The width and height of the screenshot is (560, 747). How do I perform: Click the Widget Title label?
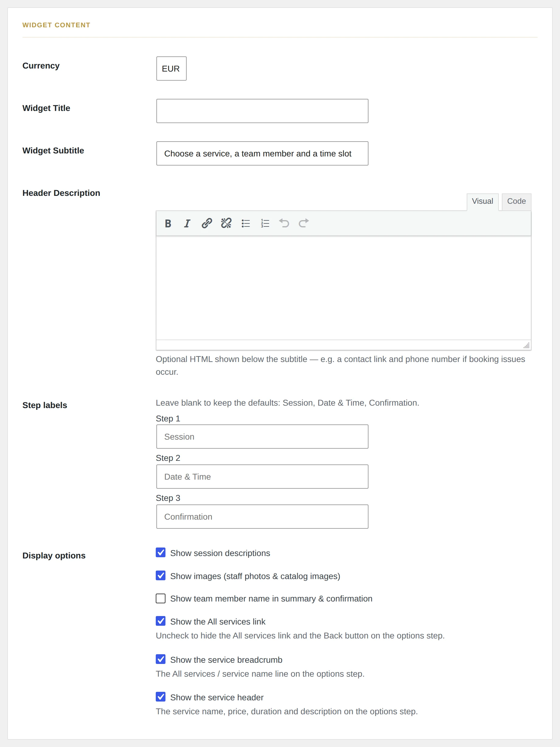click(x=46, y=108)
